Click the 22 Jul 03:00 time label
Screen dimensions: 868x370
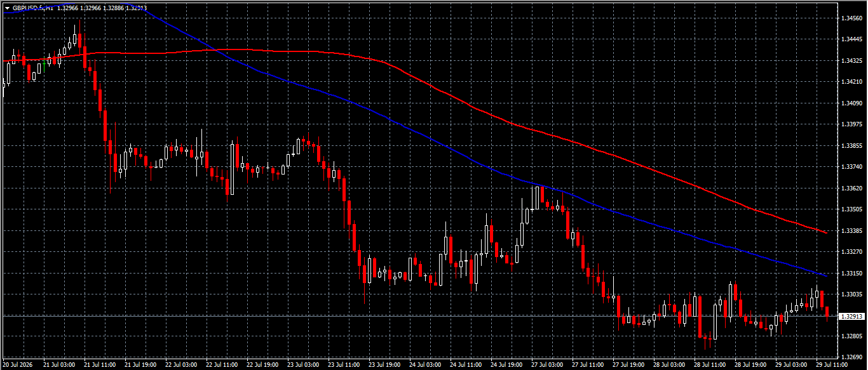(180, 366)
